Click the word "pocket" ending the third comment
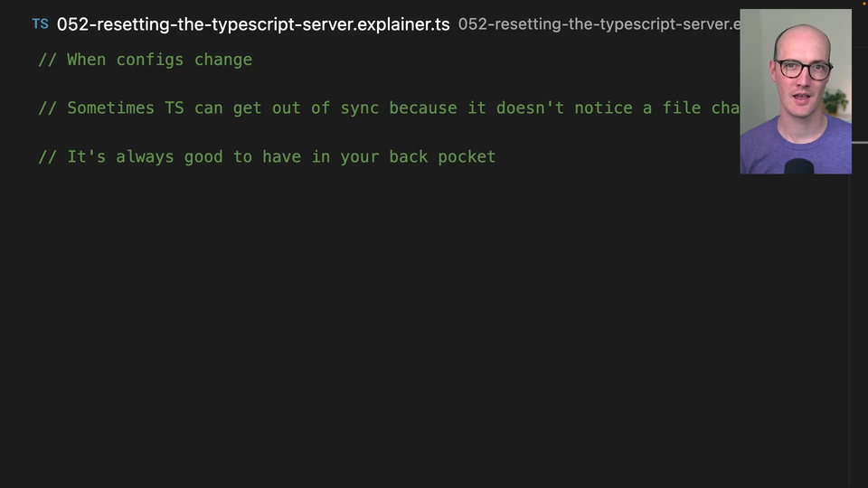 [467, 157]
